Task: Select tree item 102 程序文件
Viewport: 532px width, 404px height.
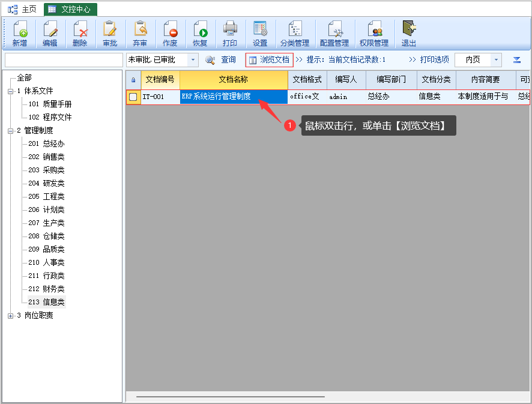Action: tap(50, 118)
